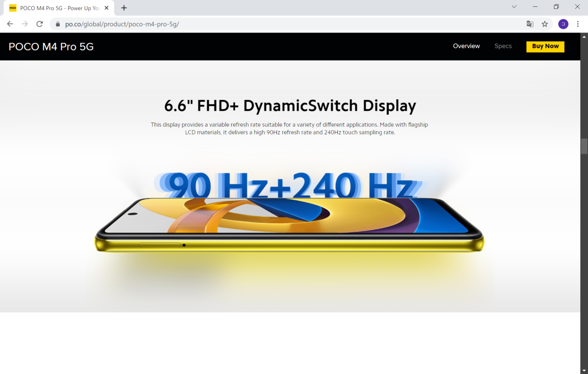The image size is (588, 374).
Task: Click the yellow Buy Now button
Action: pyautogui.click(x=545, y=47)
